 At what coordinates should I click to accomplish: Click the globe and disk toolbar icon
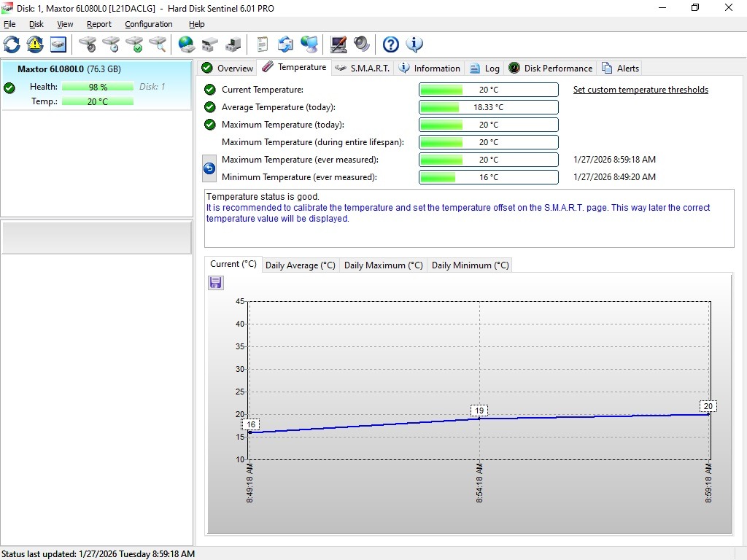click(187, 44)
